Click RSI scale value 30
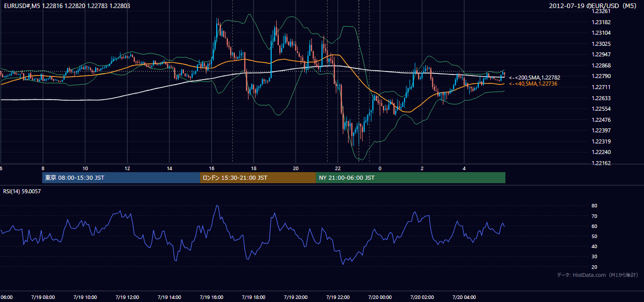The height and width of the screenshot is (302, 644). click(595, 257)
